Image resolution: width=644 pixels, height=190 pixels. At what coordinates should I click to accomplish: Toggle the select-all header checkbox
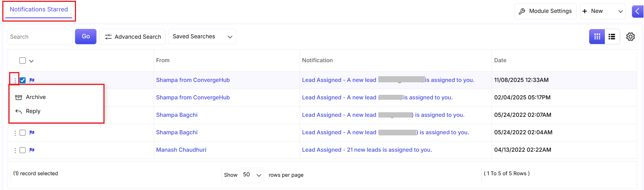[23, 61]
